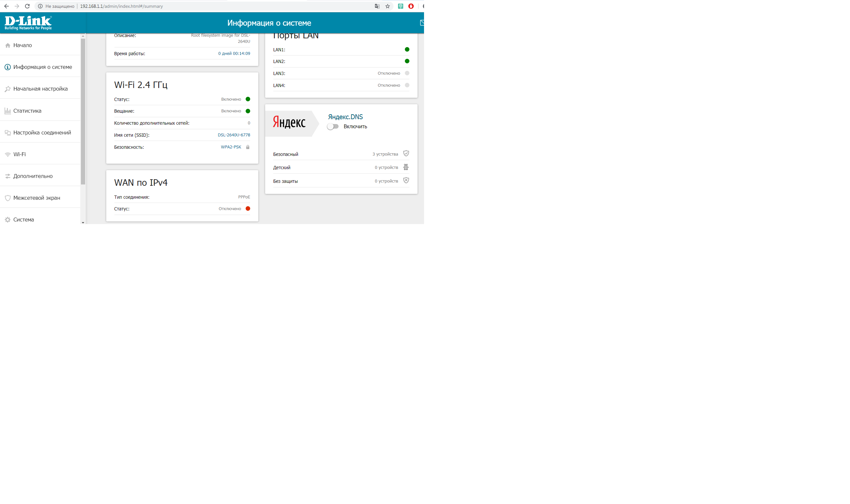This screenshot has height=504, width=850.
Task: Click the Система gear icon
Action: coord(7,220)
